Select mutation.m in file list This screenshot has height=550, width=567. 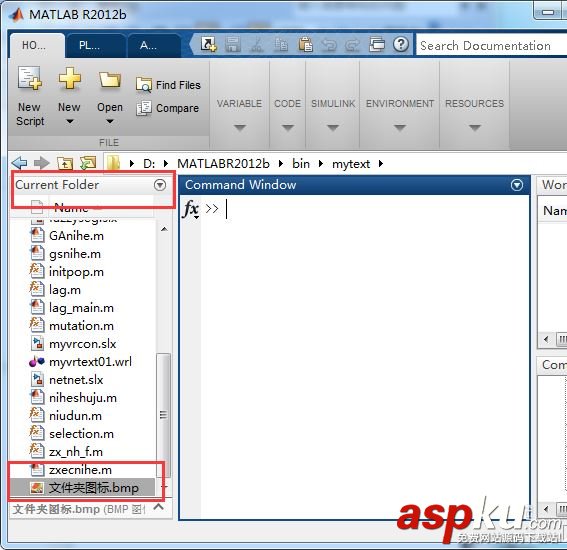pos(81,326)
